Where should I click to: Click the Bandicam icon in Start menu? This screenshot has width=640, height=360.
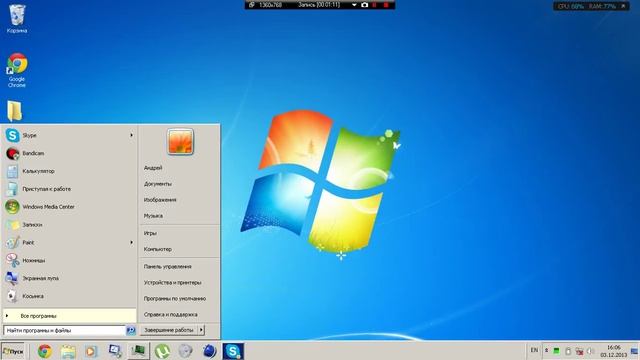click(x=12, y=153)
